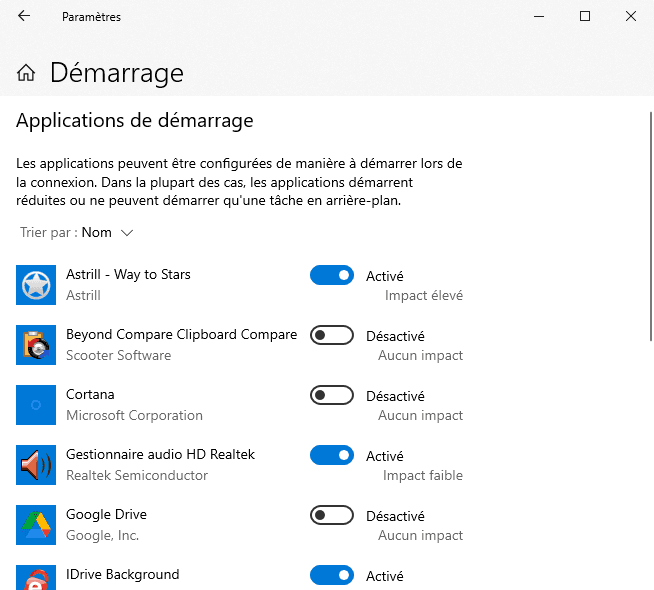Turn off Gestionnaire audio HD Realtek toggle
654x590 pixels.
(332, 455)
